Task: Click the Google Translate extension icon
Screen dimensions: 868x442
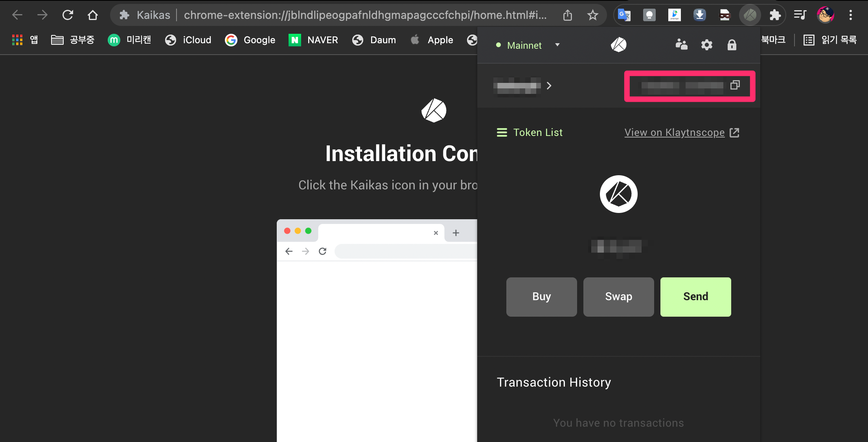Action: 624,15
